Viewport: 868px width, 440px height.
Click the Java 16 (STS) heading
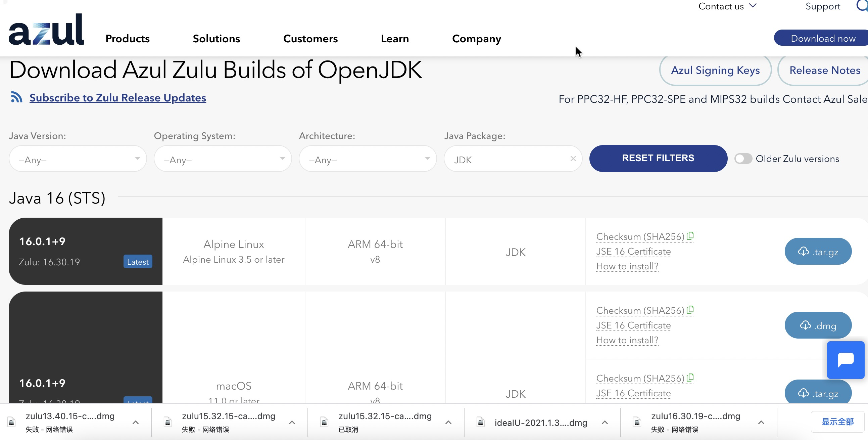[57, 198]
